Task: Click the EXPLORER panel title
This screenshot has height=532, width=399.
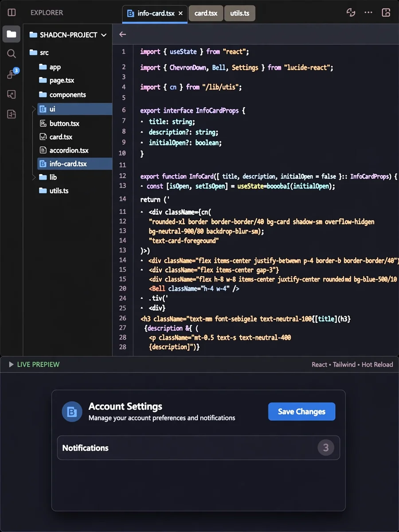Action: (47, 13)
